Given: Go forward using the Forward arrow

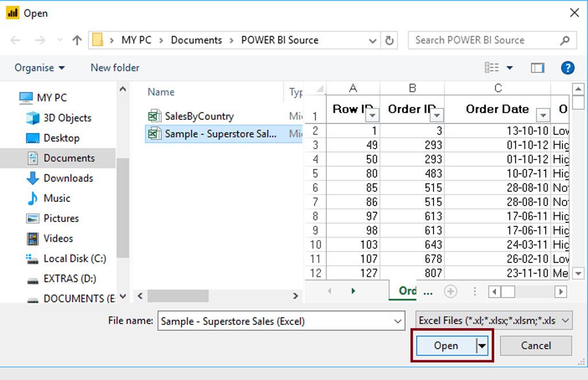Looking at the screenshot, I should pos(40,40).
